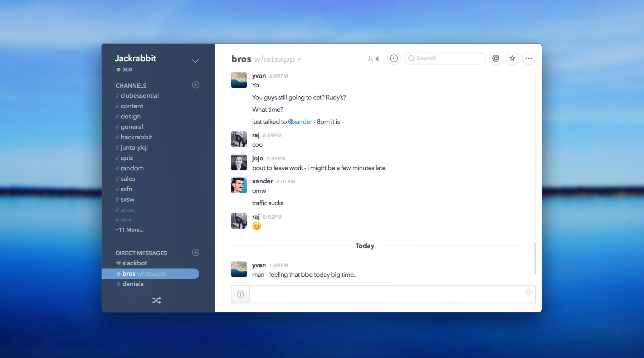Click the shuffle icon at sidebar bottom

click(157, 300)
